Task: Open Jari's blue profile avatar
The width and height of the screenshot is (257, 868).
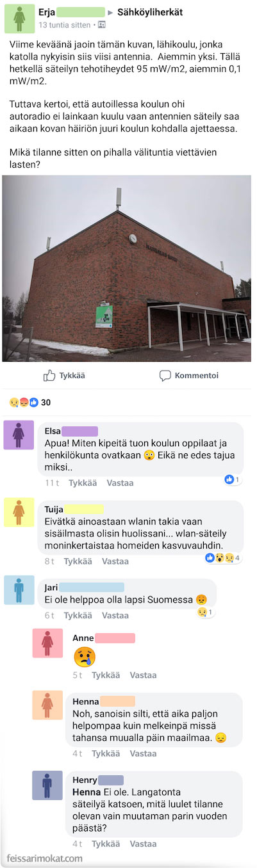Action: (19, 590)
